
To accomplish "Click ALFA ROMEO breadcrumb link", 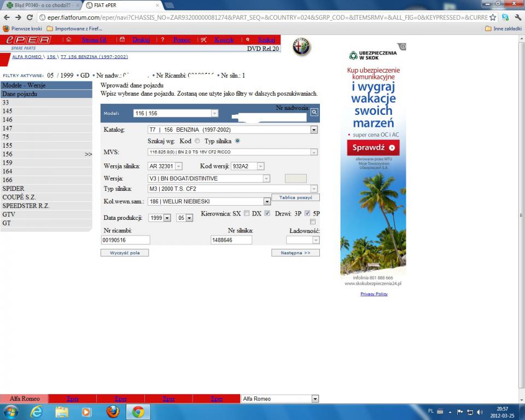I will point(27,57).
